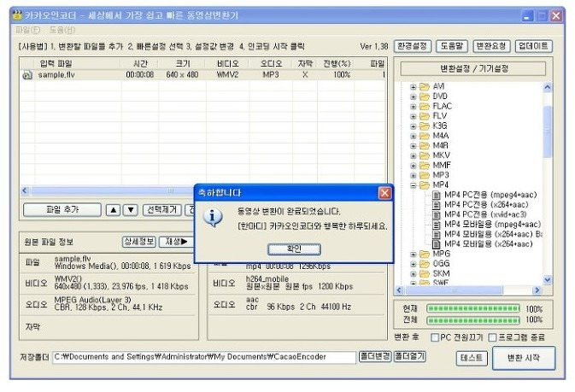Expand the DVD folder node

pos(414,97)
